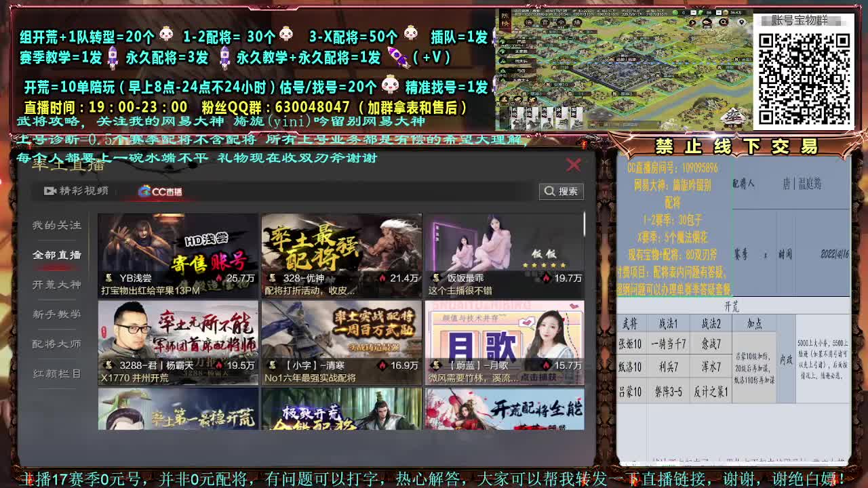Click the flame icon beside 25.7万

[x=219, y=278]
